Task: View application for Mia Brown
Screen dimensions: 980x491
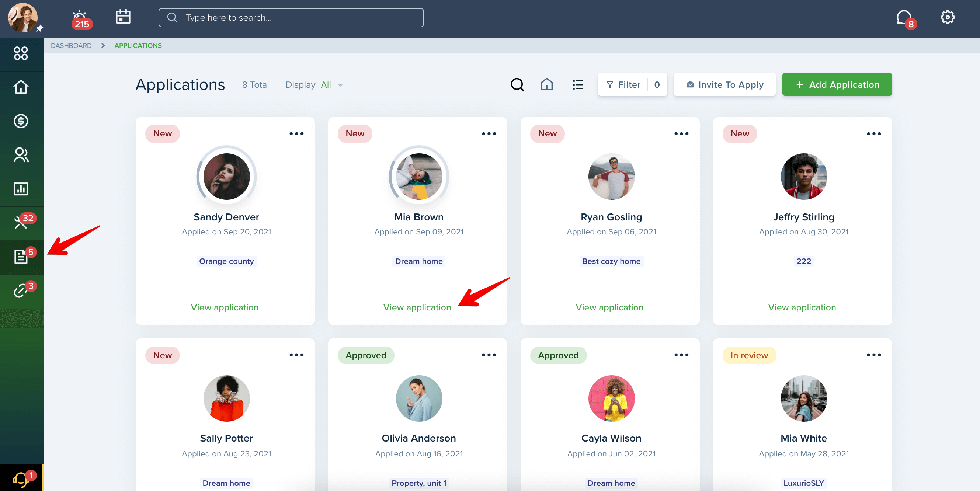Action: point(417,307)
